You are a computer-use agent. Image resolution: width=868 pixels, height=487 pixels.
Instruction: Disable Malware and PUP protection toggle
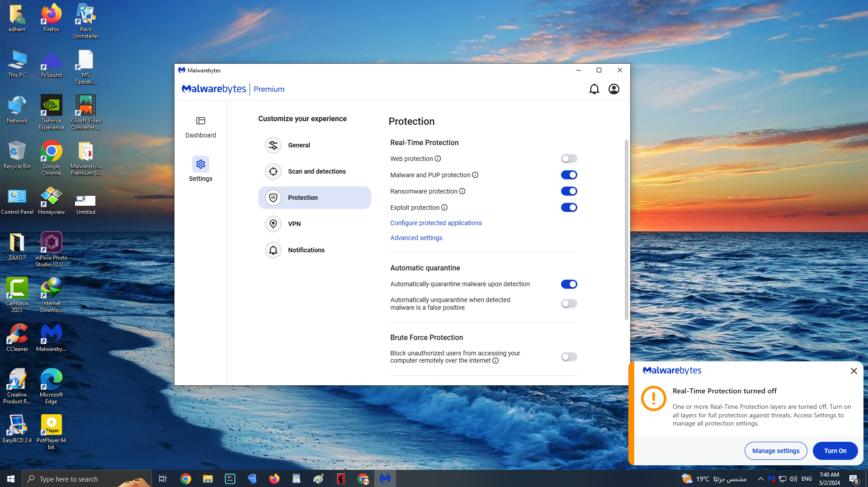coord(569,175)
